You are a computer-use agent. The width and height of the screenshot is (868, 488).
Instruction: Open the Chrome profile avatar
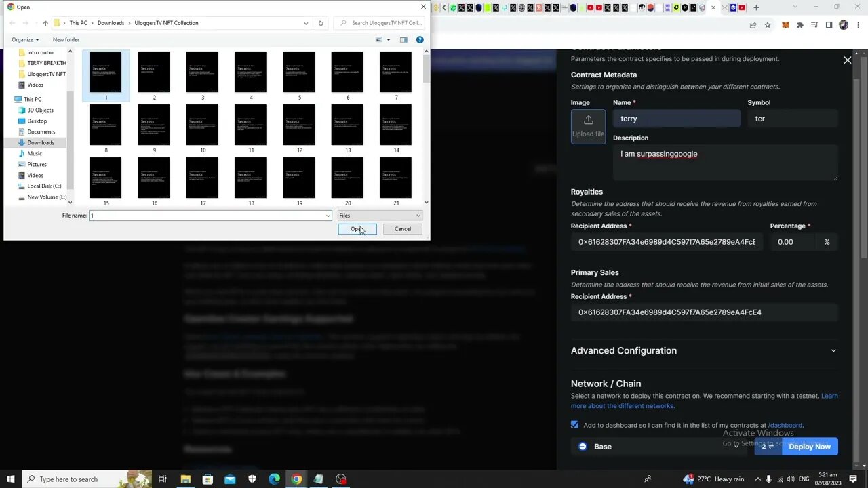[843, 25]
